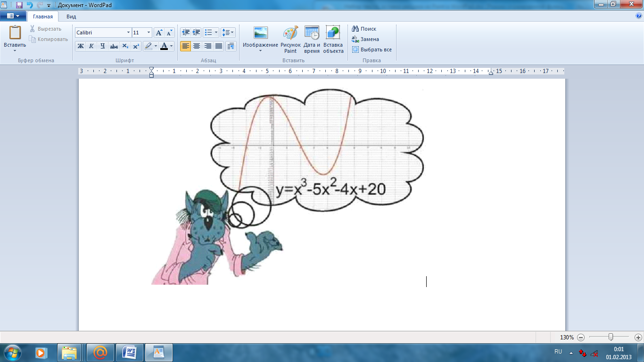
Task: Click the Redo arrow in title bar
Action: tap(40, 5)
